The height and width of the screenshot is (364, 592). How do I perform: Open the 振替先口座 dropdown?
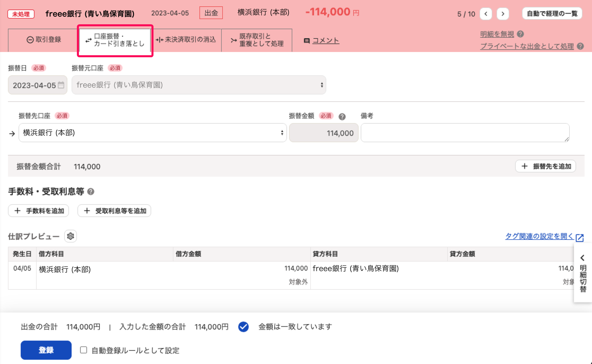click(x=153, y=133)
